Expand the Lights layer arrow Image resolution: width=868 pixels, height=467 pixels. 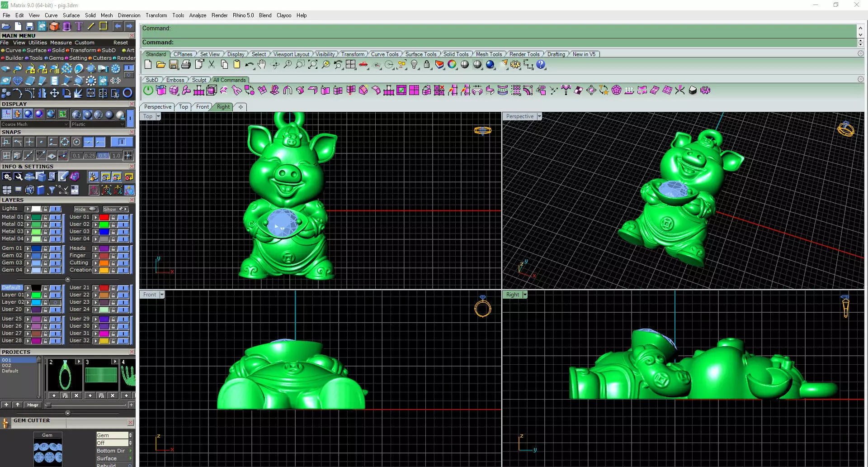click(x=28, y=209)
